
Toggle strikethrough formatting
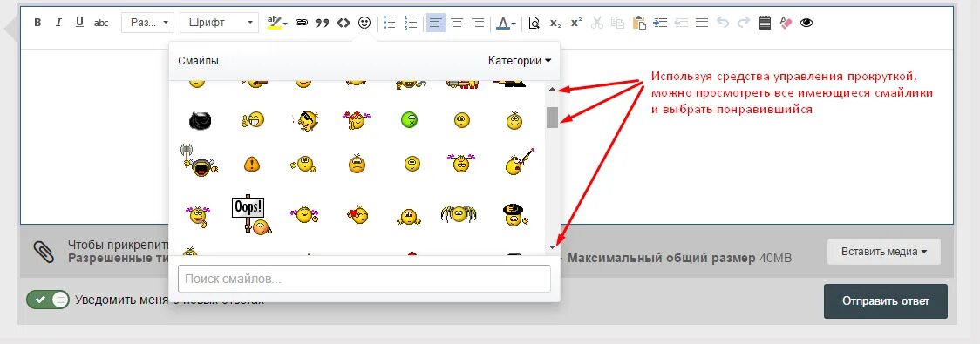(x=100, y=24)
